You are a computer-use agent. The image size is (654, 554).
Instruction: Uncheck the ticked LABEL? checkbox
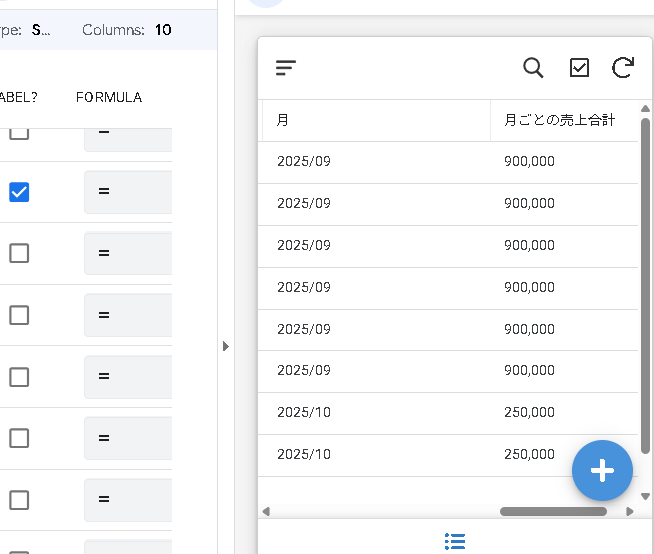tap(19, 192)
